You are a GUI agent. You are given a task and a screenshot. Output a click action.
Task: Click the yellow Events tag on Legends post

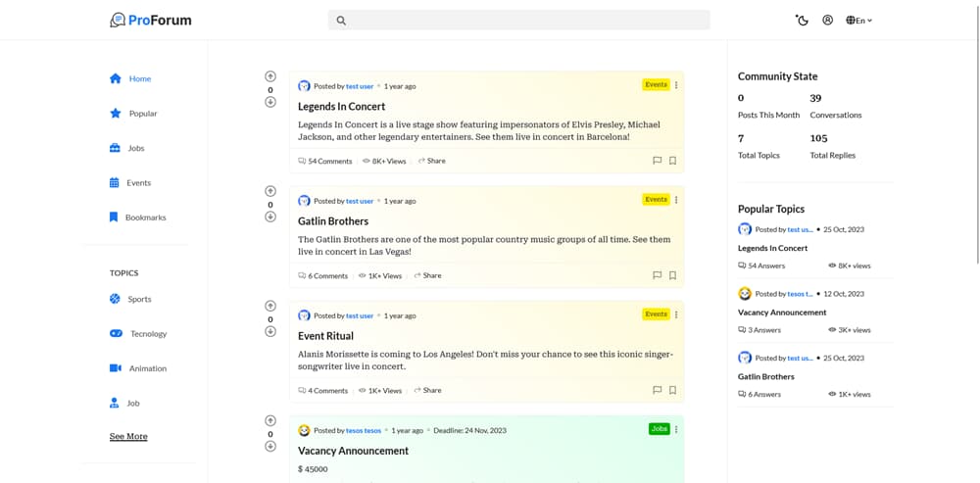[656, 84]
